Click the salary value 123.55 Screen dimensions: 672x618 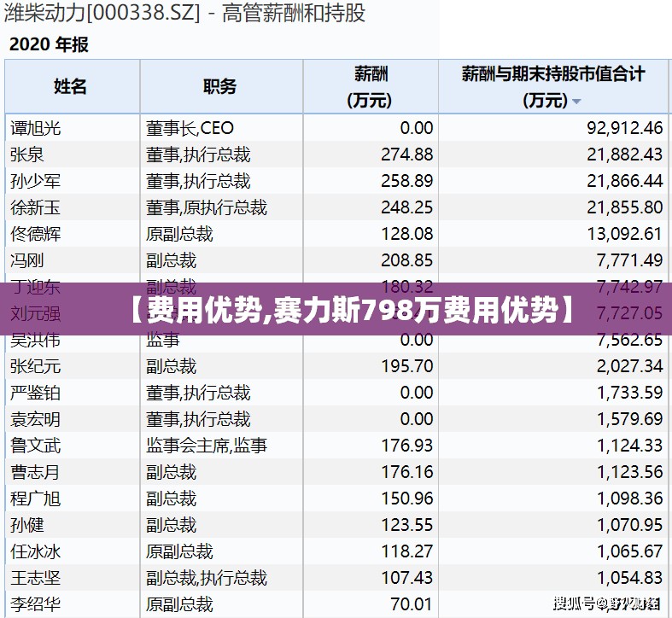click(x=407, y=525)
